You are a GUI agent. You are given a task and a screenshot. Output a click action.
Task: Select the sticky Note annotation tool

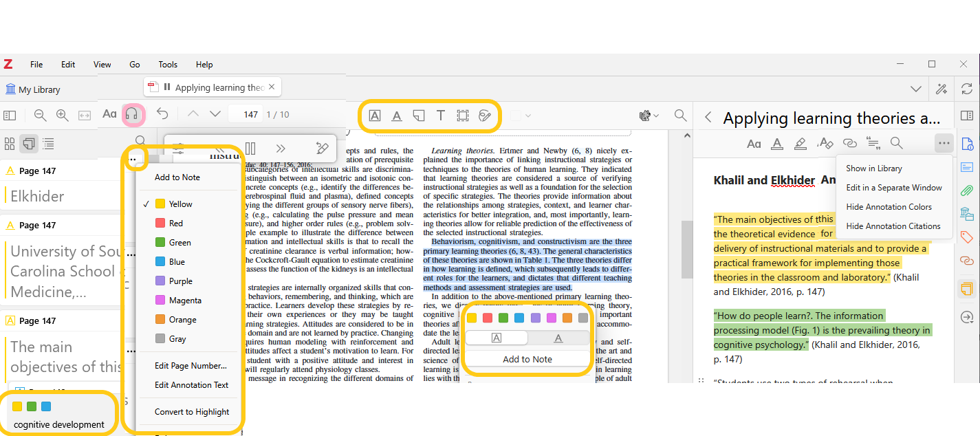coord(419,116)
